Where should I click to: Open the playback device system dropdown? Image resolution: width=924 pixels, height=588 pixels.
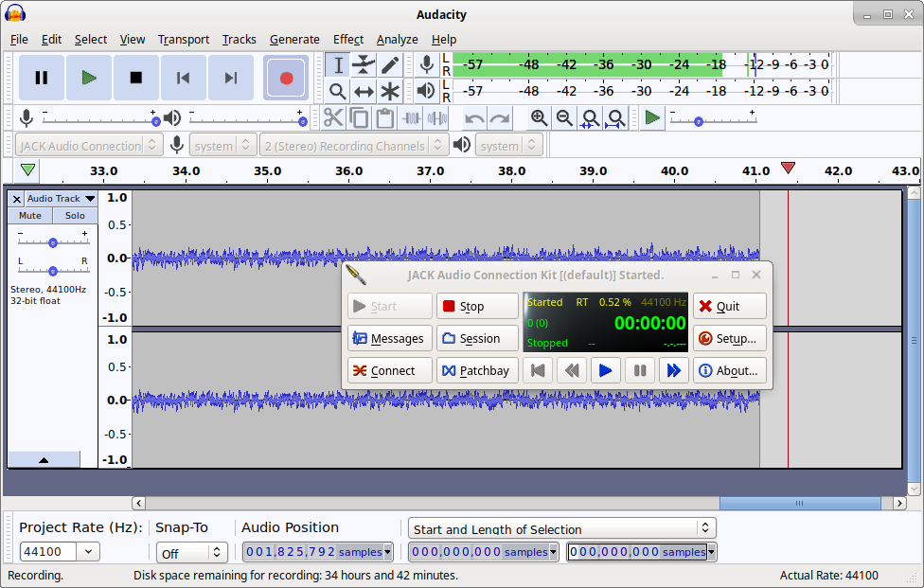tap(508, 145)
